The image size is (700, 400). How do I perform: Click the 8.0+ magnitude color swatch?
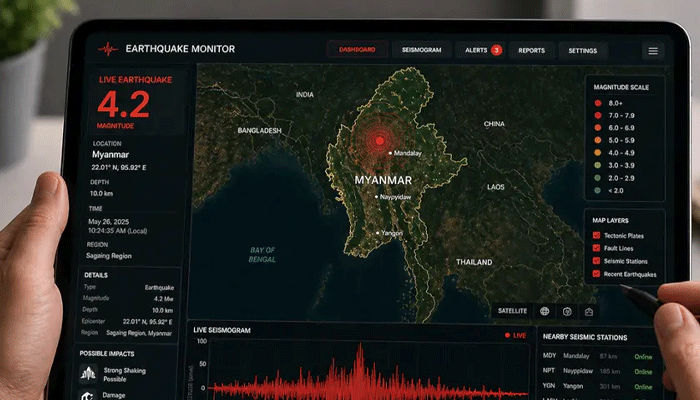coord(598,102)
